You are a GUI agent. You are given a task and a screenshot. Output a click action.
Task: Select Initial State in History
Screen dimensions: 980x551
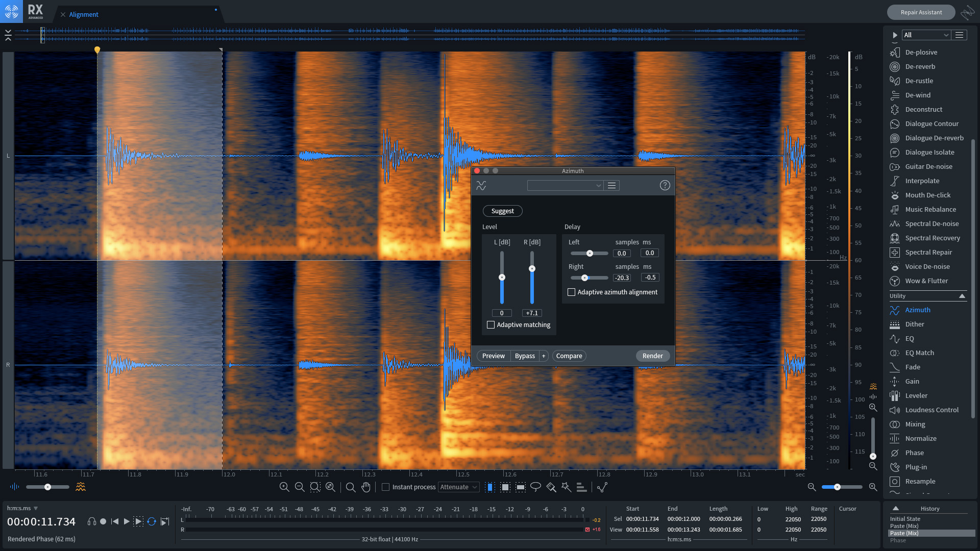(905, 519)
